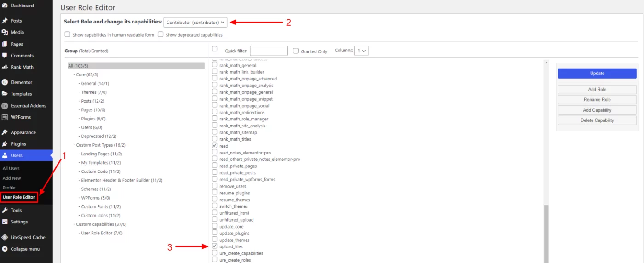Select the Deprecated (12/2) group
The image size is (644, 263).
(x=99, y=137)
